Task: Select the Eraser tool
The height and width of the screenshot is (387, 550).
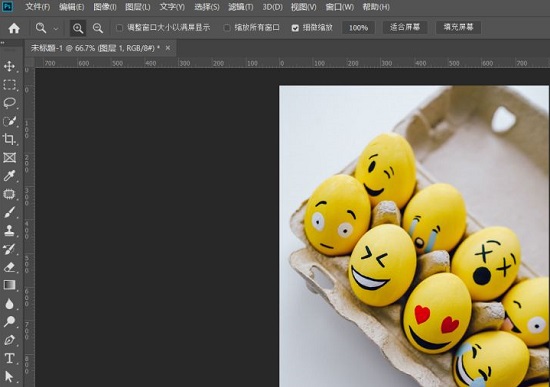Action: point(9,267)
